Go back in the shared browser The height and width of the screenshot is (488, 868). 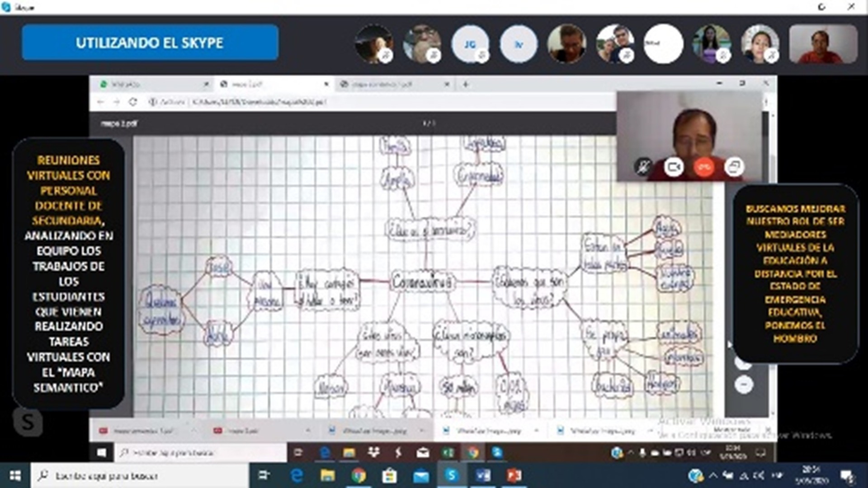pos(100,102)
